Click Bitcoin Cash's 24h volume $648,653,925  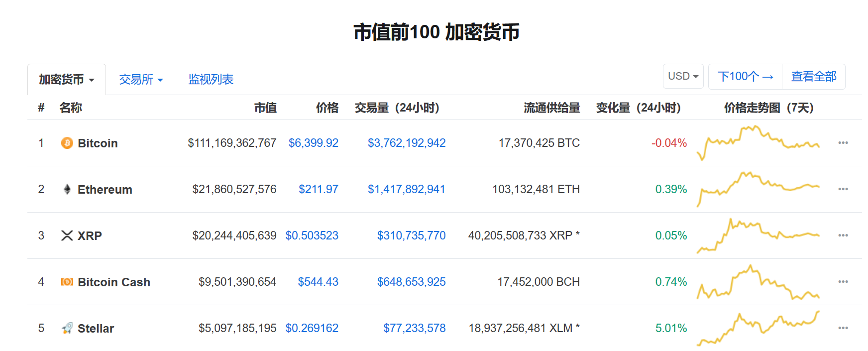412,282
